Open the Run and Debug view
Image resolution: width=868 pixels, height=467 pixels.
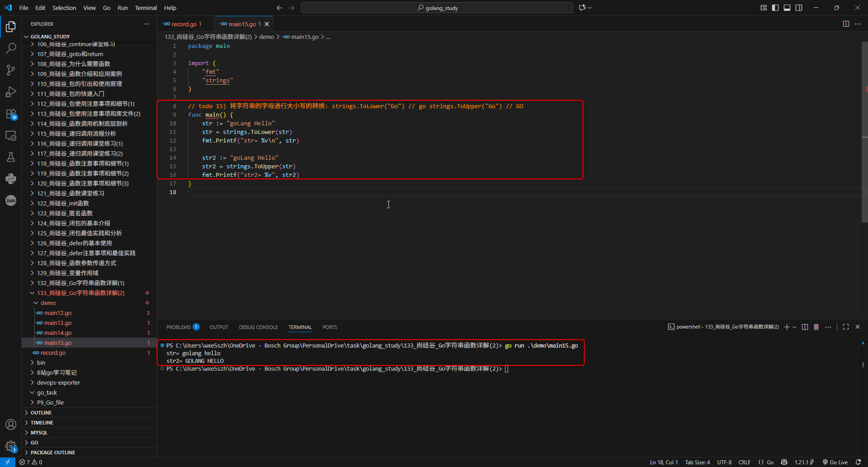(x=11, y=92)
